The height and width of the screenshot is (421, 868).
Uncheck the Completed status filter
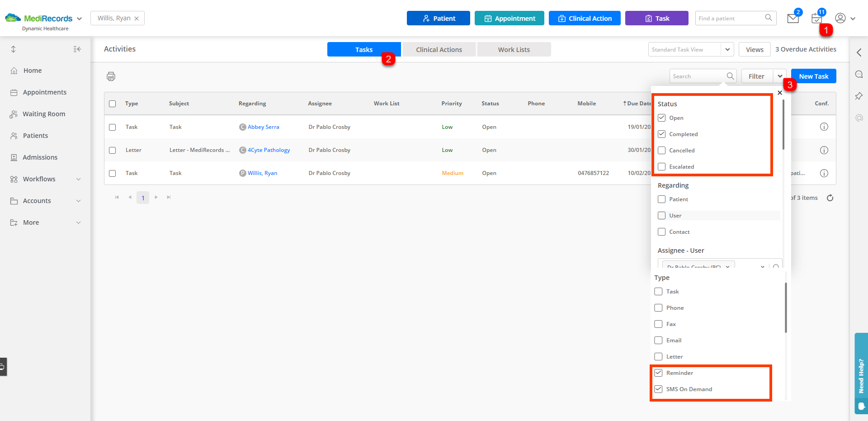click(661, 134)
